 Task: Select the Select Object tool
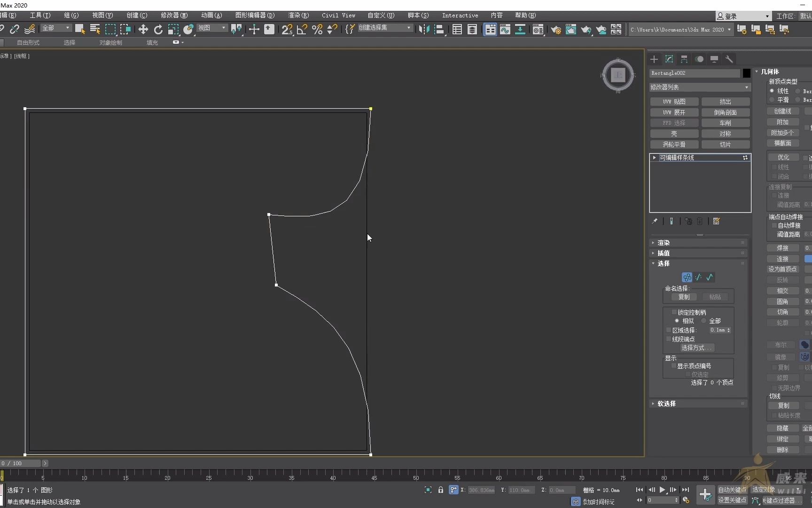coord(80,29)
